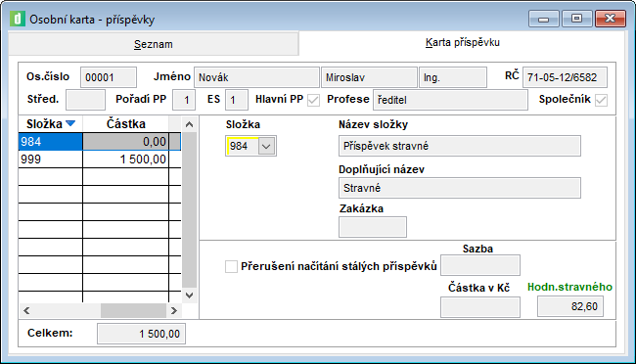This screenshot has width=636, height=364.
Task: Click the horizontal scrollbar thumb
Action: pos(133,311)
